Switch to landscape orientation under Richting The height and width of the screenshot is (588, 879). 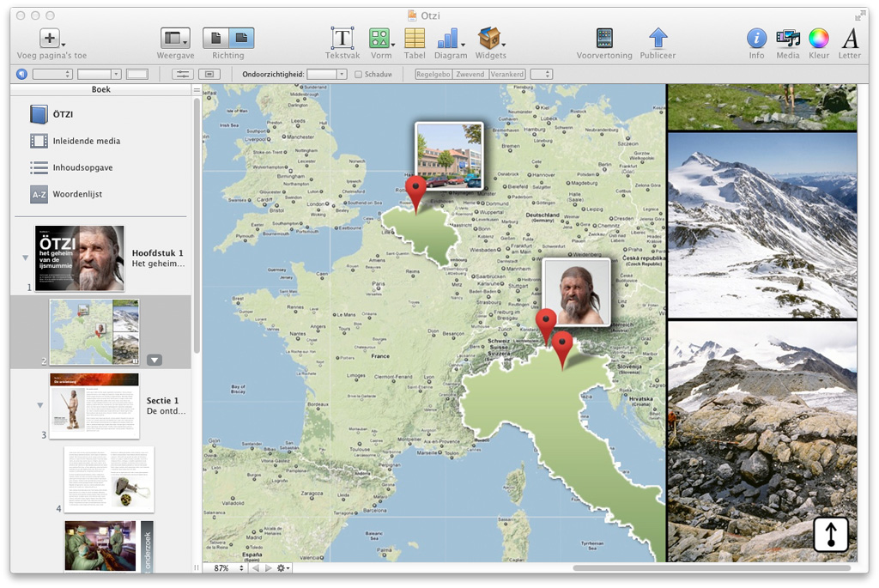tap(241, 38)
